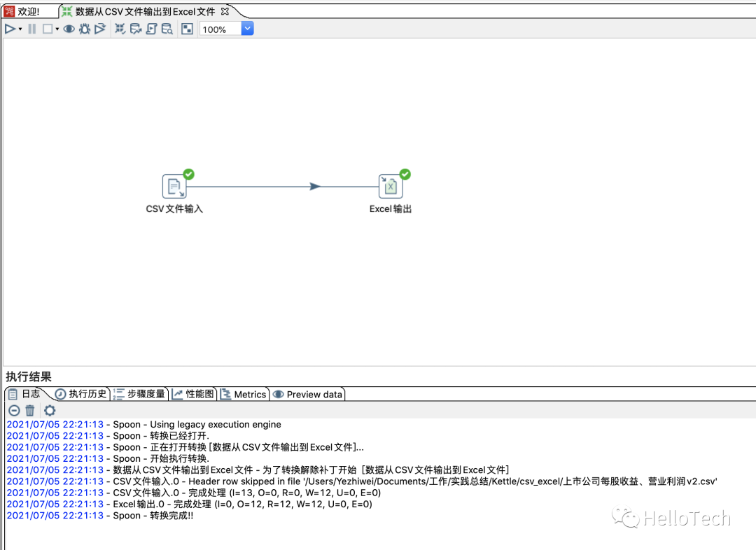Open the 日志 log tab

(25, 394)
